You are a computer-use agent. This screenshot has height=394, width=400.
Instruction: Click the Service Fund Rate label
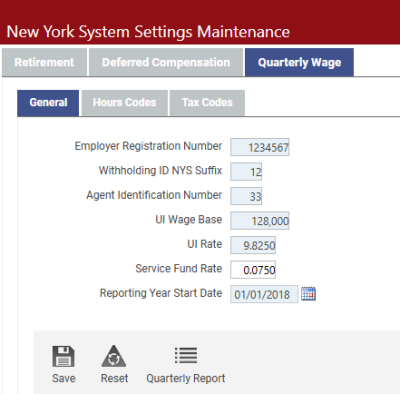point(179,269)
